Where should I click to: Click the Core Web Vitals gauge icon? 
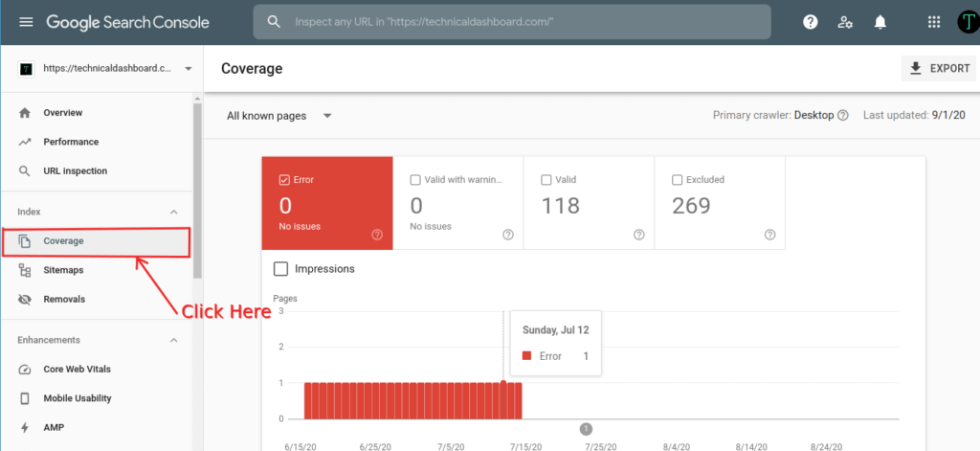click(25, 369)
